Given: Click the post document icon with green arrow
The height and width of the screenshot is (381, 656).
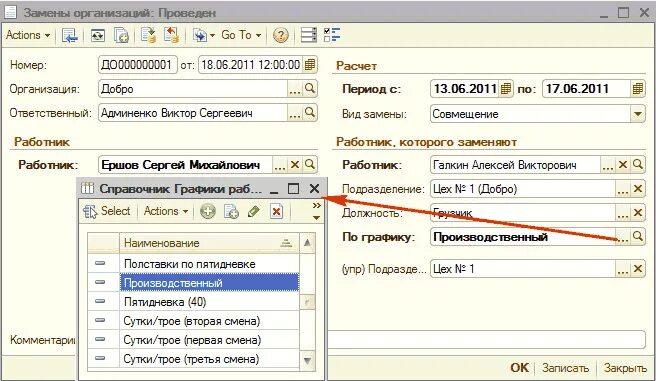Looking at the screenshot, I should click(148, 35).
